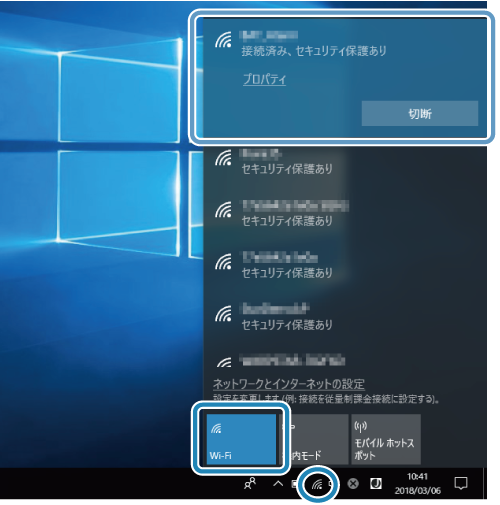Select the second secured network in list

(x=345, y=213)
